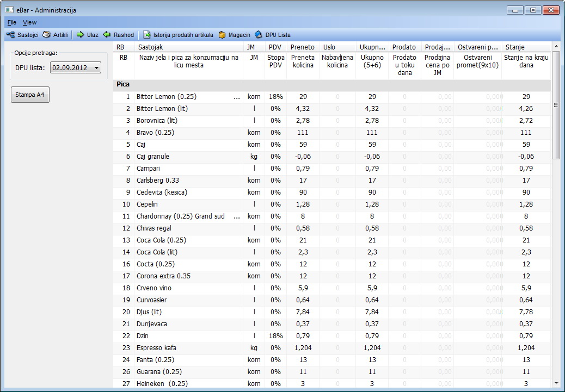Open Istorija prodatih artikala

point(147,35)
